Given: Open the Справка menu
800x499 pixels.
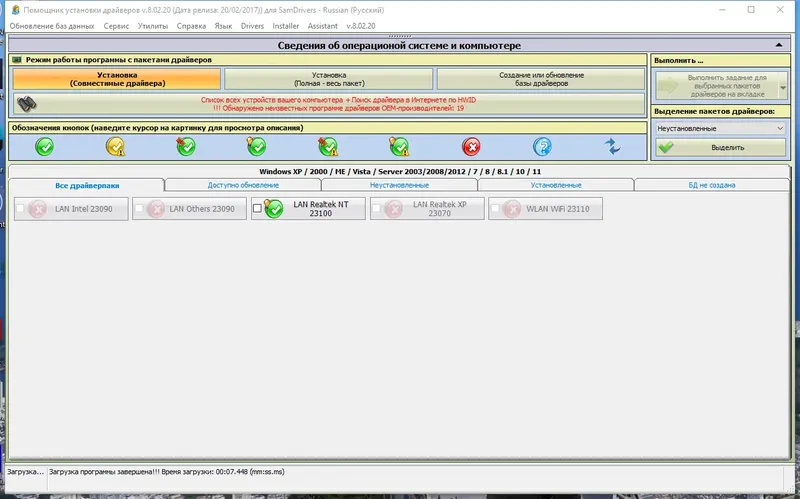Looking at the screenshot, I should (191, 26).
